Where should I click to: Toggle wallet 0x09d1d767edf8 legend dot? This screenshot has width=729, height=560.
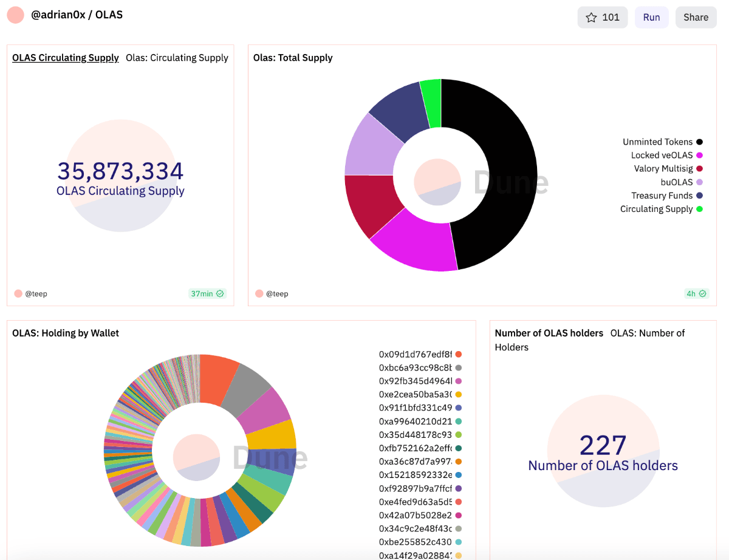click(x=459, y=354)
